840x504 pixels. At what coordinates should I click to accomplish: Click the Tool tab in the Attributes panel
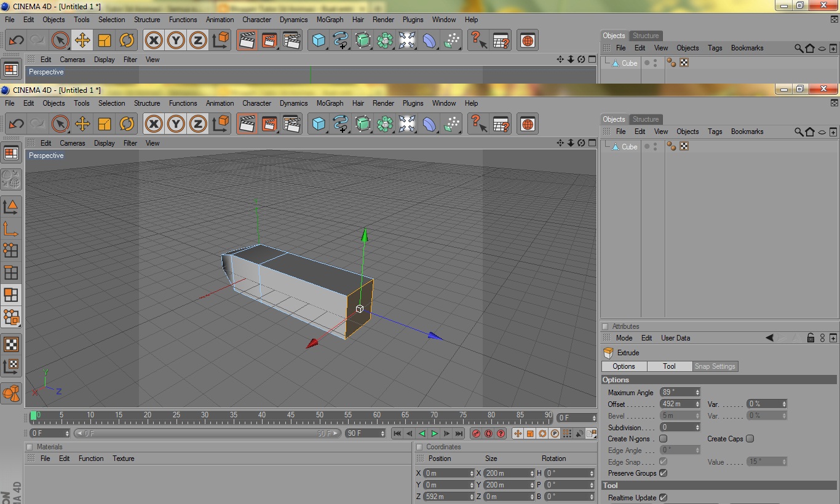click(669, 366)
